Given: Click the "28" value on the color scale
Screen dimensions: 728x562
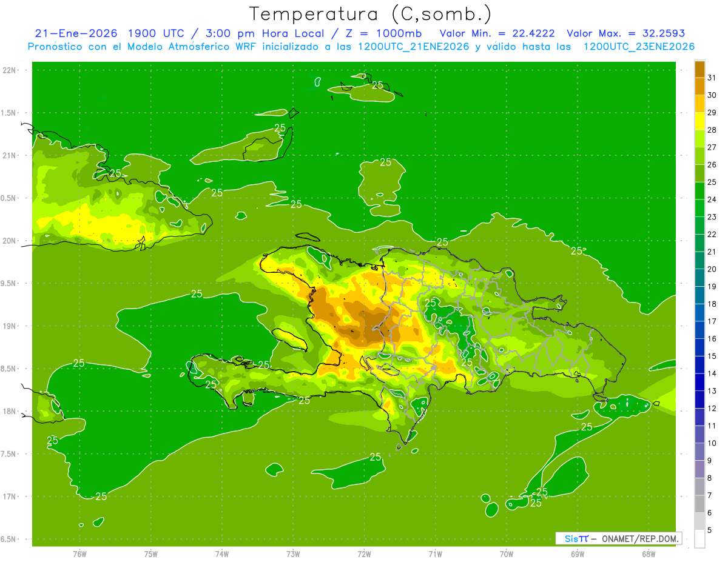Looking at the screenshot, I should click(712, 130).
